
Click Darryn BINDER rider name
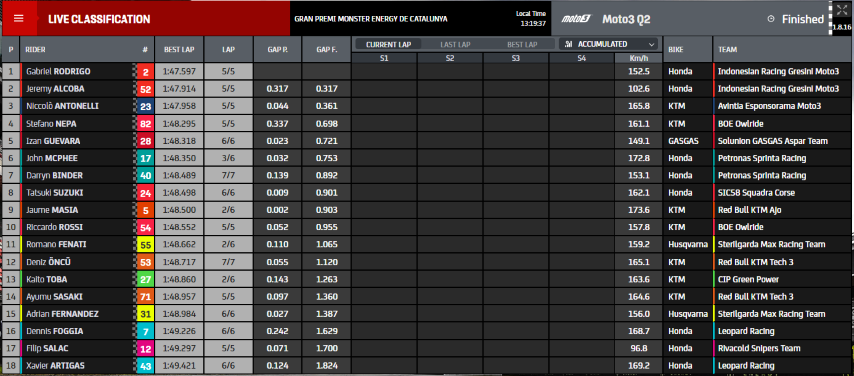click(x=53, y=175)
